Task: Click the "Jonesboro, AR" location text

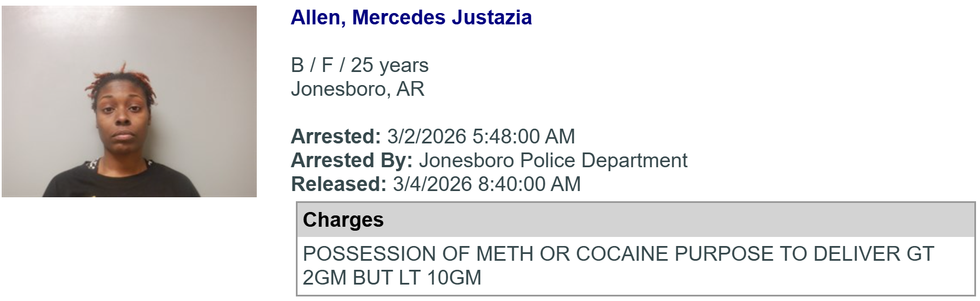Action: pyautogui.click(x=358, y=89)
